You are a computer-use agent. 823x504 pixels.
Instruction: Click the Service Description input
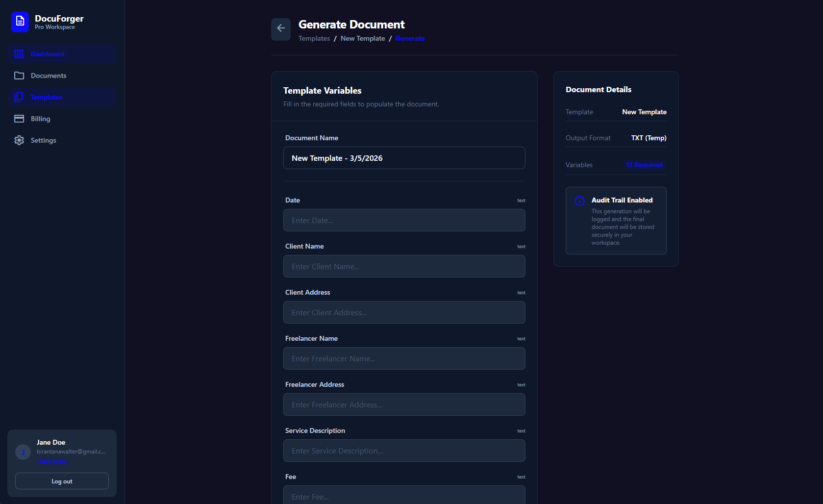pyautogui.click(x=404, y=451)
